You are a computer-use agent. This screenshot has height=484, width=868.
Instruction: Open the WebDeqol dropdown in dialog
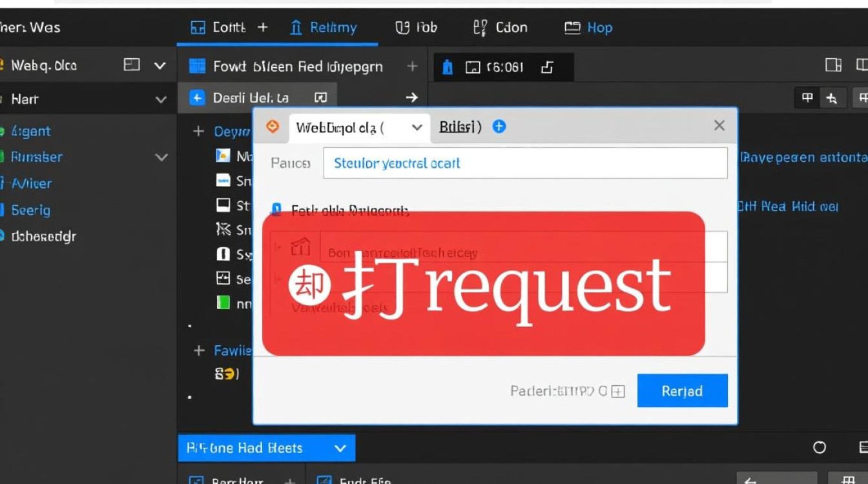(417, 128)
